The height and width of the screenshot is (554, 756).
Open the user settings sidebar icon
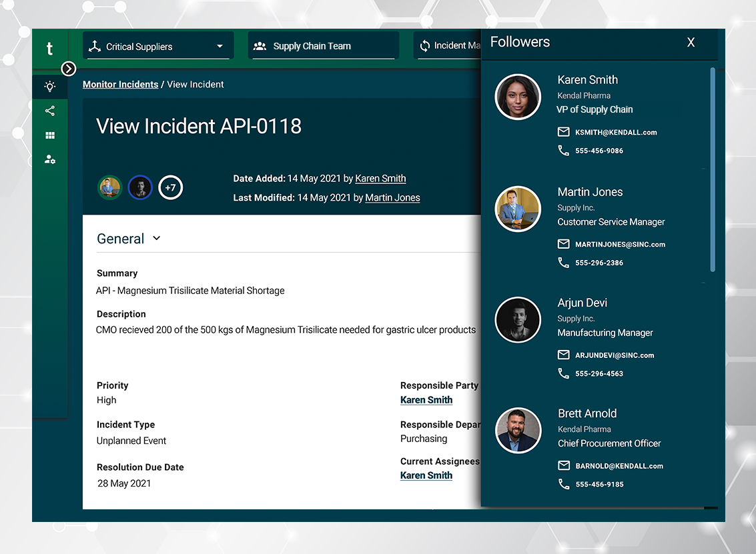tap(49, 159)
